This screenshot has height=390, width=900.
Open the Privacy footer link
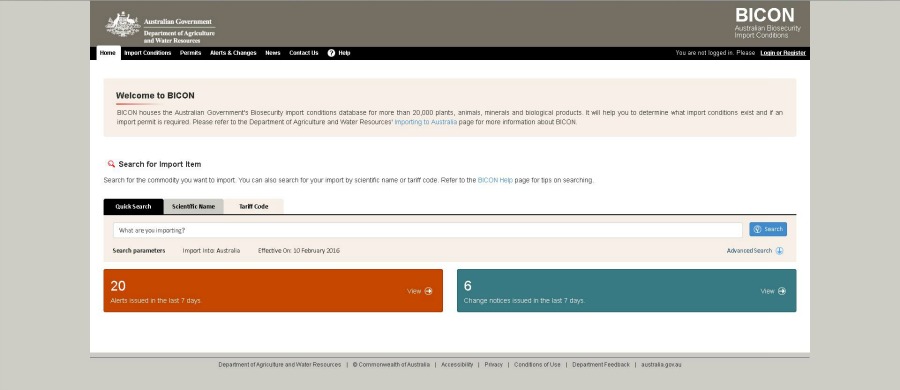coord(494,365)
